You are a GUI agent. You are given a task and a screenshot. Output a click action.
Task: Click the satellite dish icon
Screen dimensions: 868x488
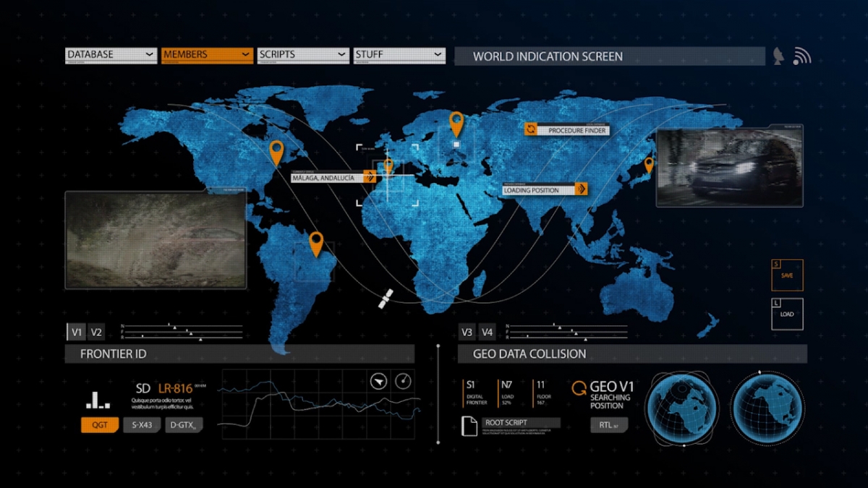[778, 56]
